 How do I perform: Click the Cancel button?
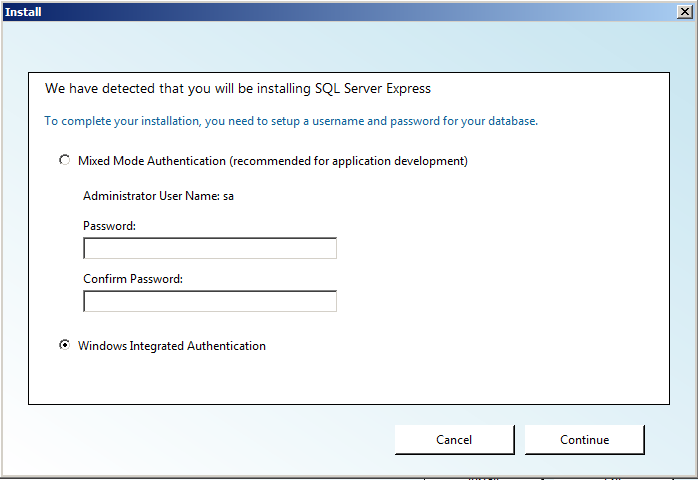pos(455,439)
